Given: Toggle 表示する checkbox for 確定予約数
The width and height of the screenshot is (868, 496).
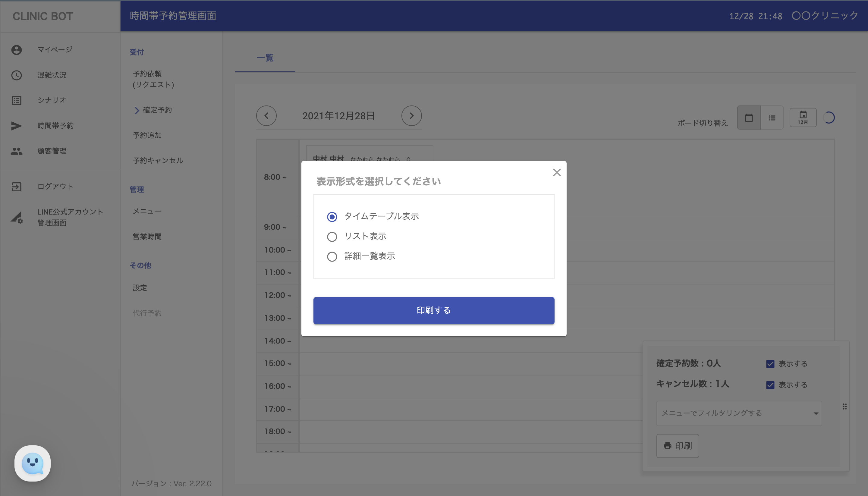Looking at the screenshot, I should (x=770, y=364).
